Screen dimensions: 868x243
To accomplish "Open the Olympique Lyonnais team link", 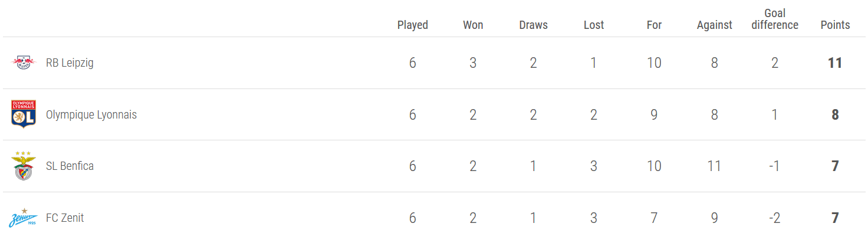I will [x=91, y=114].
